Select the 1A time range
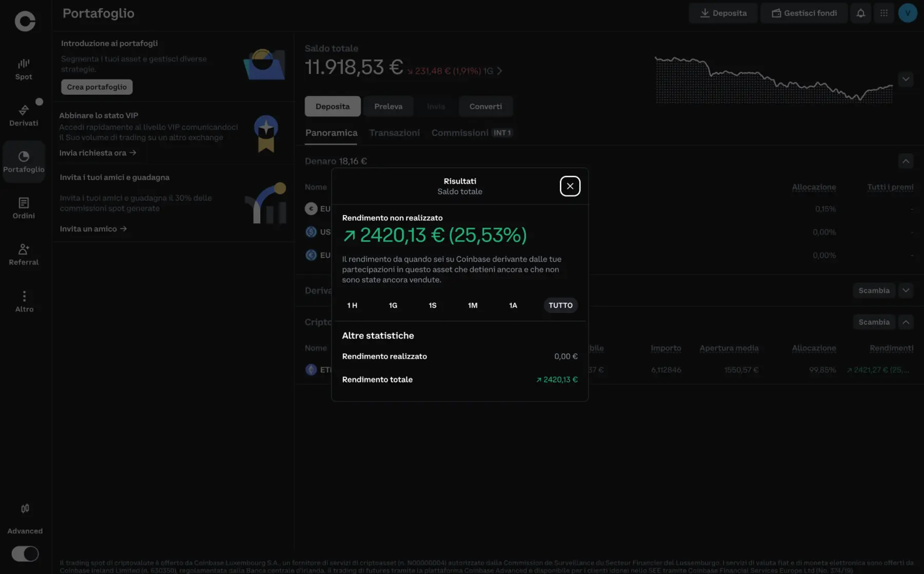The image size is (924, 574). pos(513,305)
